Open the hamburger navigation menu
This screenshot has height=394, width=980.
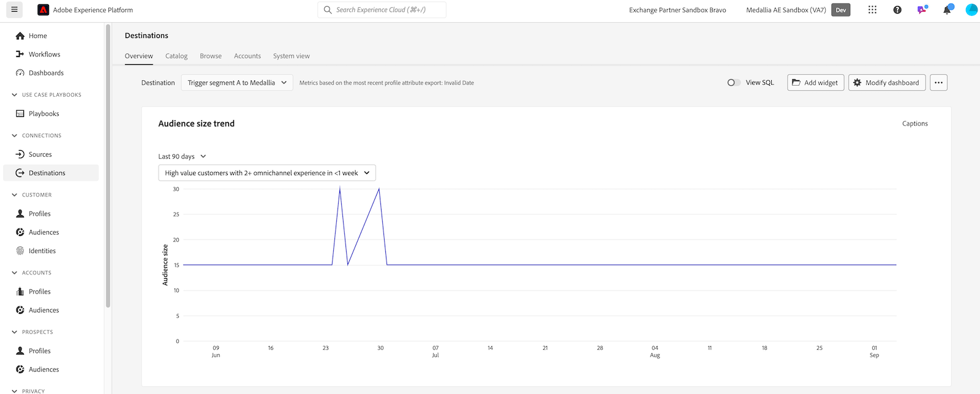tap(14, 10)
